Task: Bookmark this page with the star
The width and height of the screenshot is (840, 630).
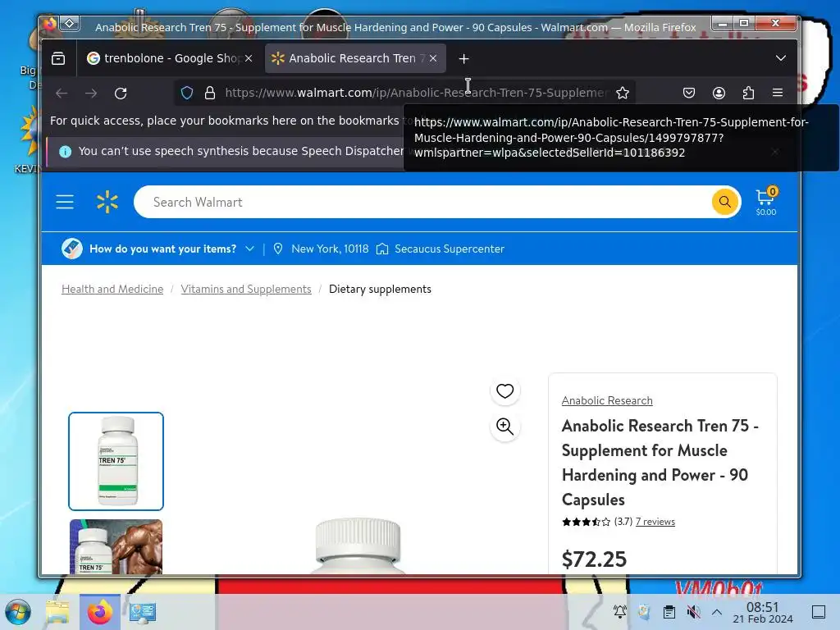Action: coord(623,94)
